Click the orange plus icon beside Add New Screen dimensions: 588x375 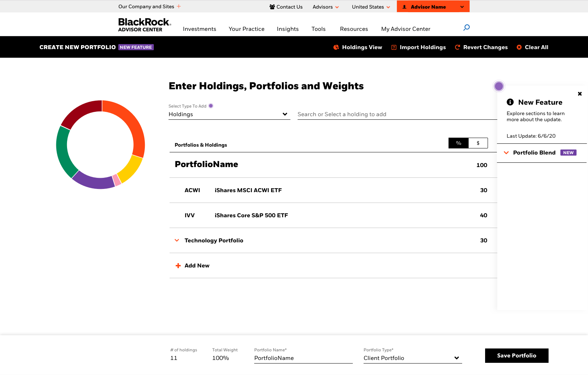pyautogui.click(x=178, y=266)
